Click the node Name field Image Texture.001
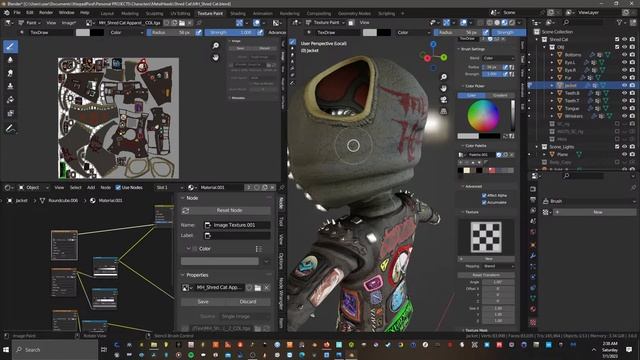Viewport: 640px width, 360px height. pos(237,225)
